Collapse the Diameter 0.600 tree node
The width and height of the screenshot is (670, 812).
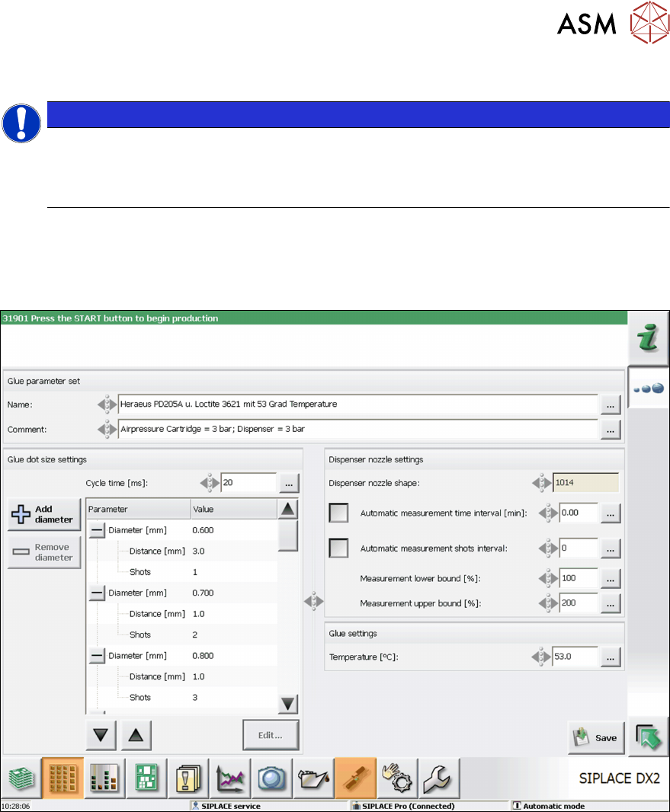(97, 530)
